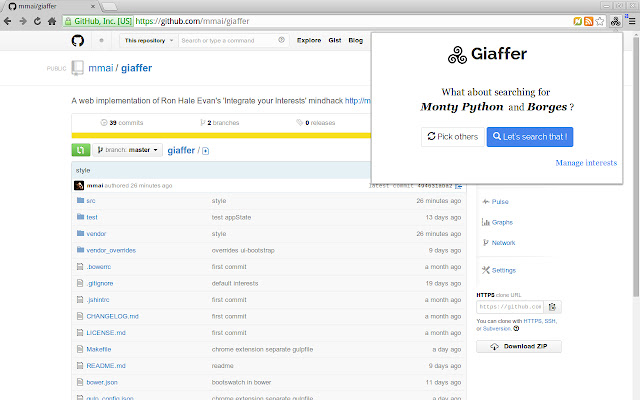640x400 pixels.
Task: Reload the page with refresh icon
Action: coord(37,21)
